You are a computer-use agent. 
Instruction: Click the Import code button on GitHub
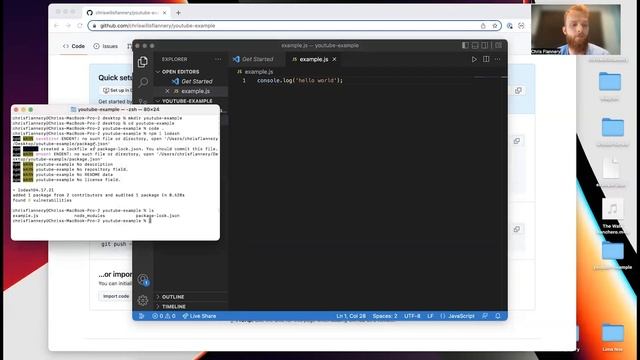[x=116, y=296]
